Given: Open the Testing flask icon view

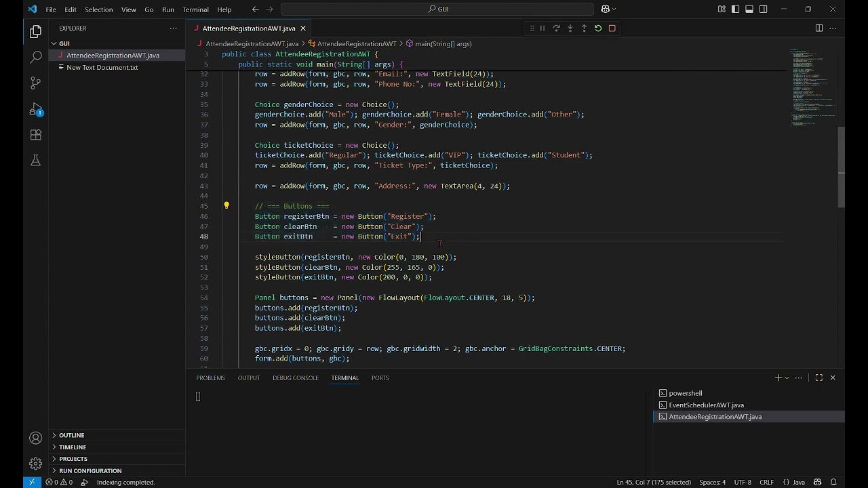Looking at the screenshot, I should pos(36,161).
